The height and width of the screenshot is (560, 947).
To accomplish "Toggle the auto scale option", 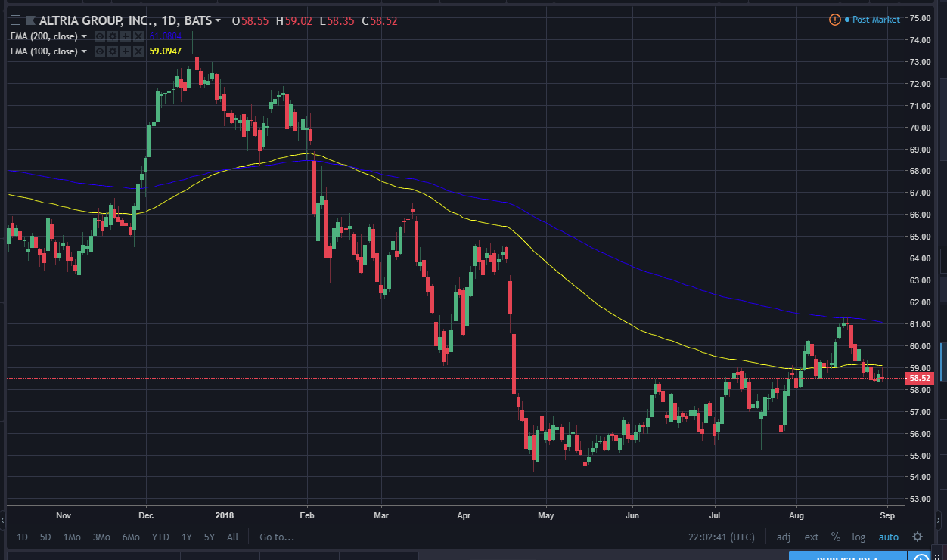I will pyautogui.click(x=889, y=537).
